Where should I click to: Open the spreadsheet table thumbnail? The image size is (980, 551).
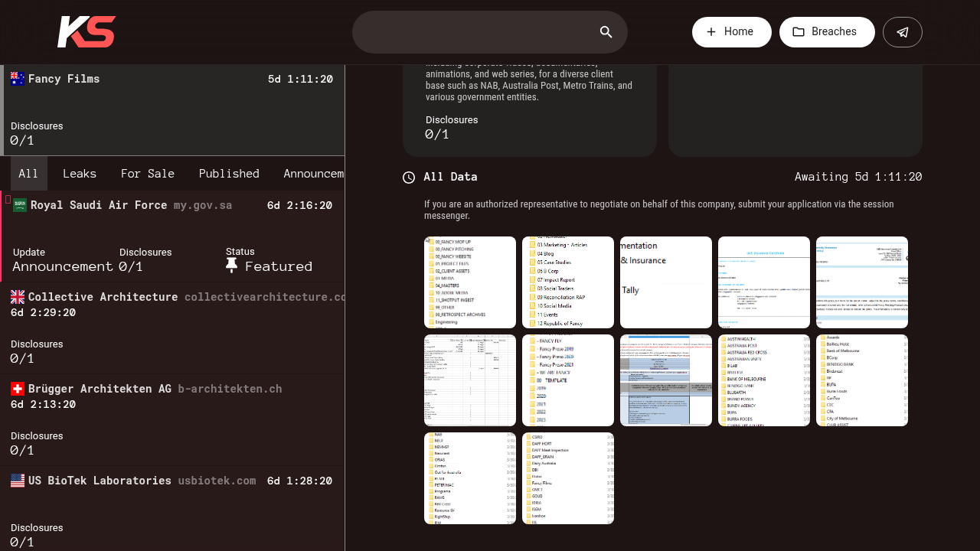470,380
